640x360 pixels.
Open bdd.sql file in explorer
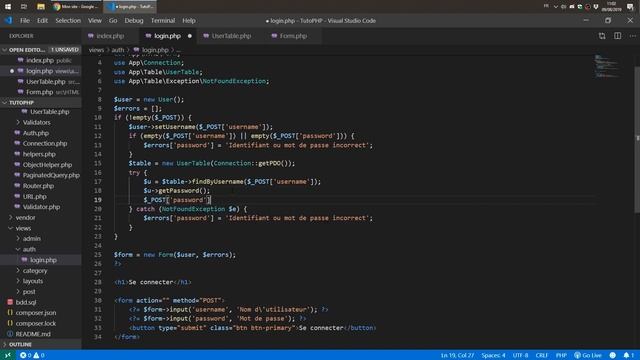click(x=26, y=302)
